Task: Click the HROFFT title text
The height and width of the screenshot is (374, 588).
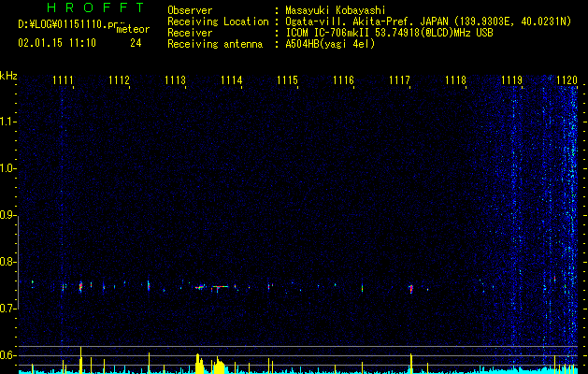Action: click(96, 7)
